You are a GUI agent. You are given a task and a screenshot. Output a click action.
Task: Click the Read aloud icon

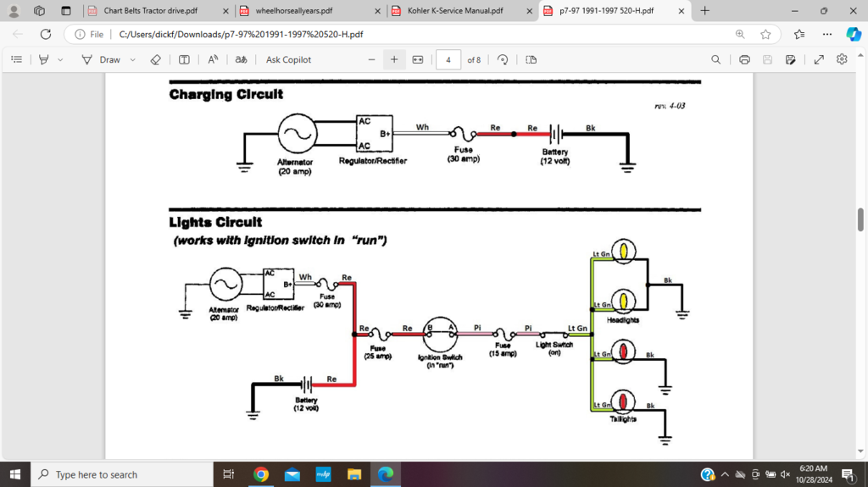coord(213,59)
